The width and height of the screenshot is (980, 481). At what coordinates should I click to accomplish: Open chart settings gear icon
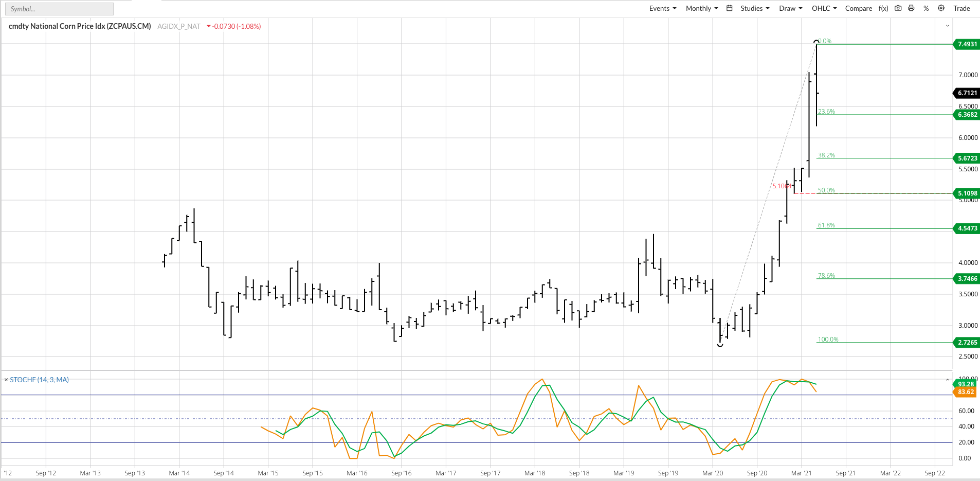pyautogui.click(x=941, y=8)
